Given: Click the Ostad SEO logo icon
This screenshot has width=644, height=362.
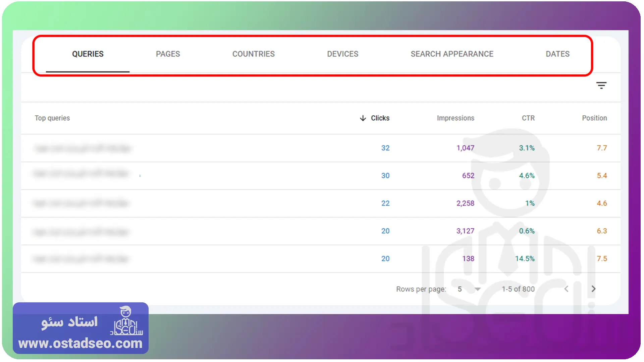Looking at the screenshot, I should [126, 321].
